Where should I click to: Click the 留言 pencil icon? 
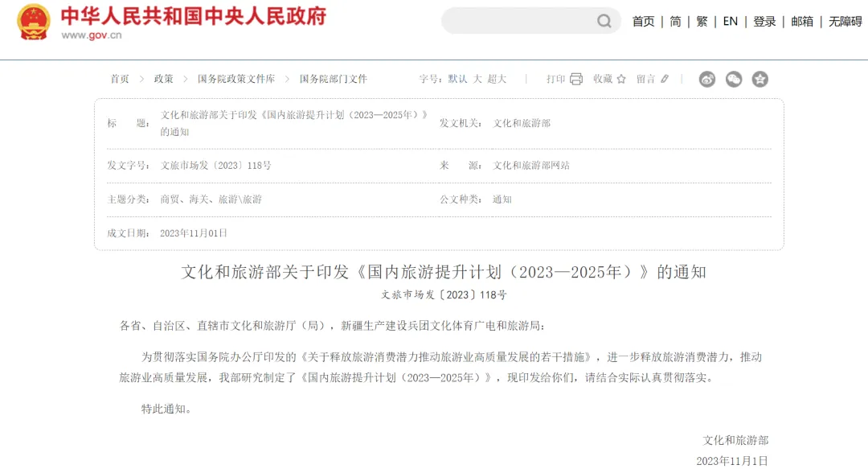pos(665,79)
